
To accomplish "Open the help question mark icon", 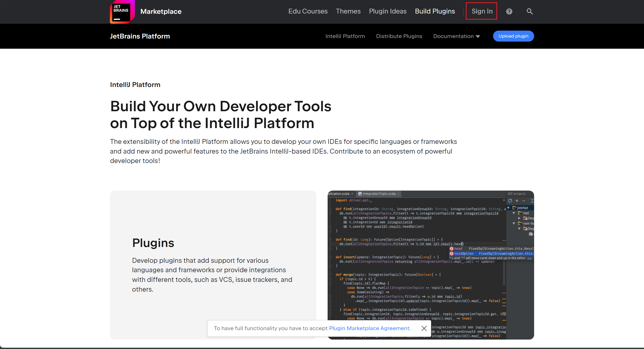I will coord(509,11).
